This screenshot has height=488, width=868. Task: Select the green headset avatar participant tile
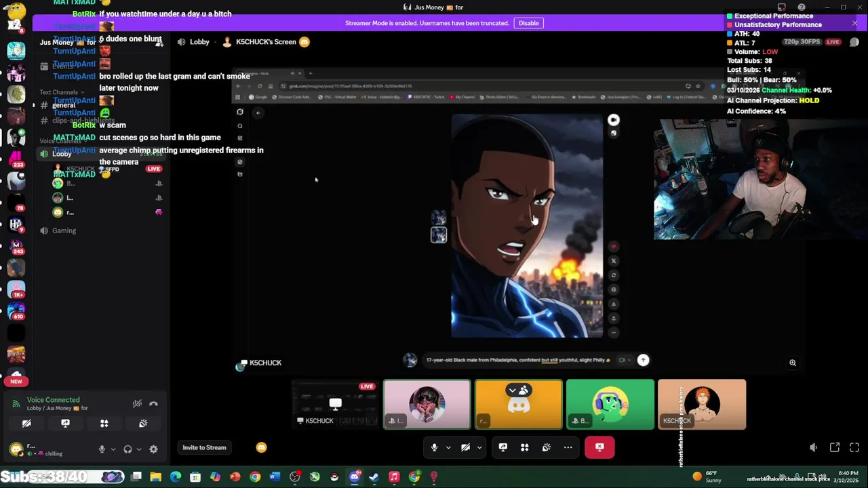point(610,405)
